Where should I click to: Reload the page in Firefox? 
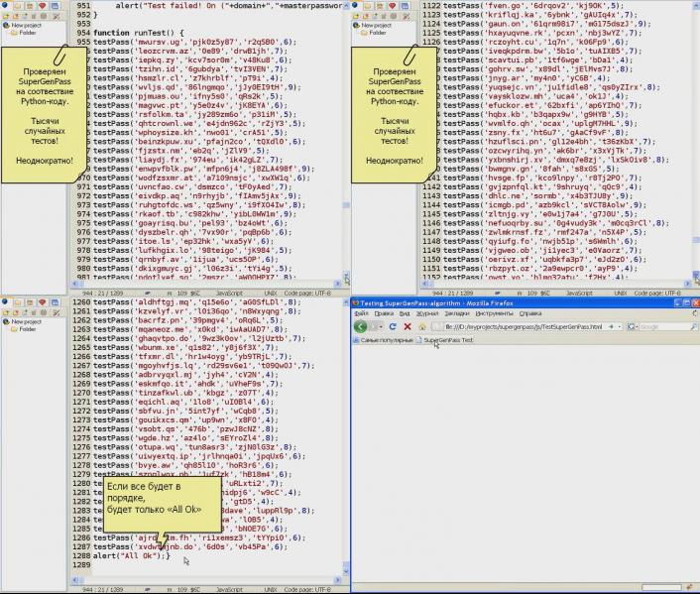pyautogui.click(x=393, y=326)
